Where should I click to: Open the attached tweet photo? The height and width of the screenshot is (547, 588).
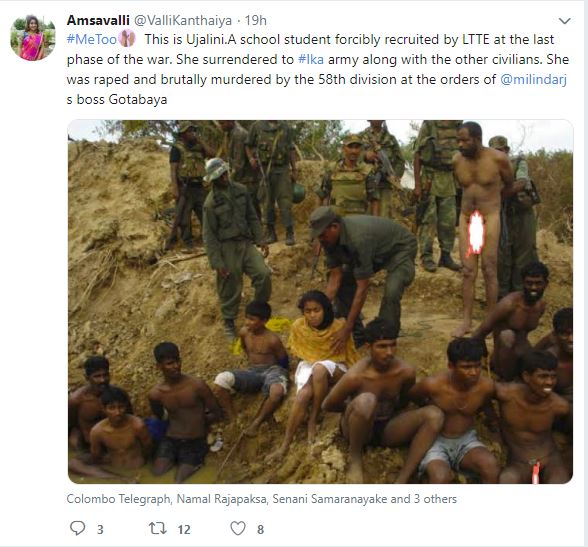(x=320, y=302)
